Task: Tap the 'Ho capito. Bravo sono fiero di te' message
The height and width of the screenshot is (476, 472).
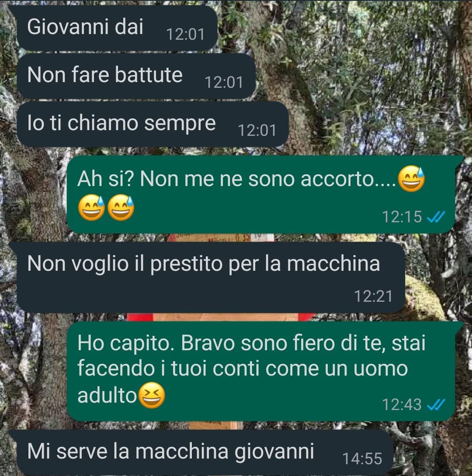Action: [x=261, y=371]
